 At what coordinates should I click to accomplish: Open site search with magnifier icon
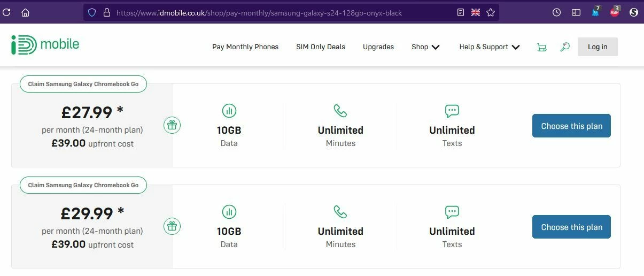click(565, 47)
